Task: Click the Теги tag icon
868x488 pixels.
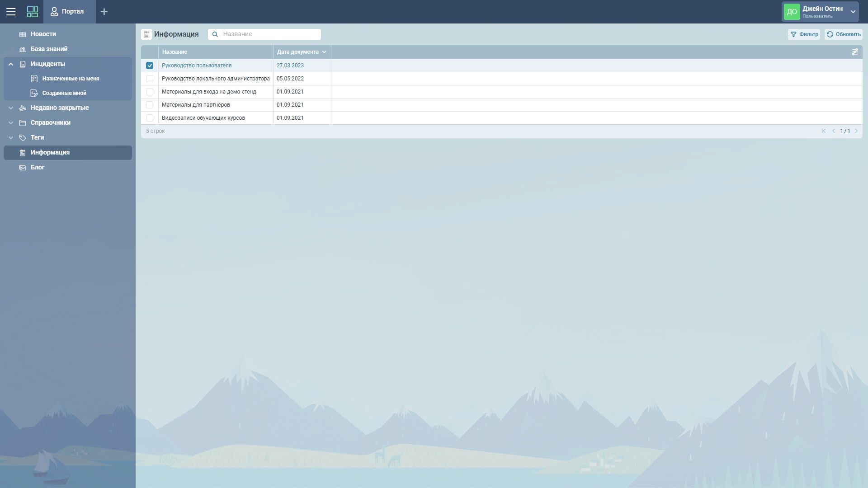Action: [x=23, y=138]
